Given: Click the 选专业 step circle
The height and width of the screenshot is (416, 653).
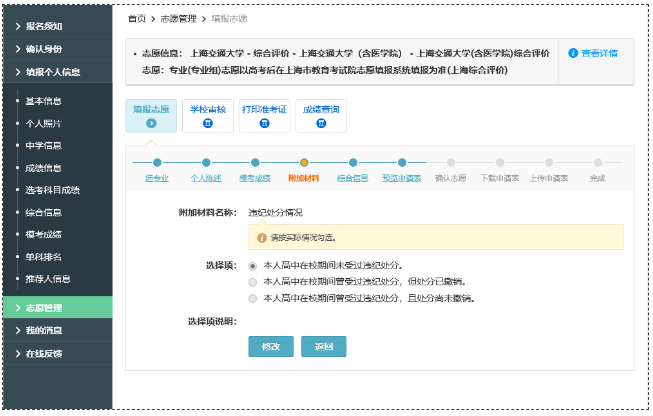Looking at the screenshot, I should [157, 162].
